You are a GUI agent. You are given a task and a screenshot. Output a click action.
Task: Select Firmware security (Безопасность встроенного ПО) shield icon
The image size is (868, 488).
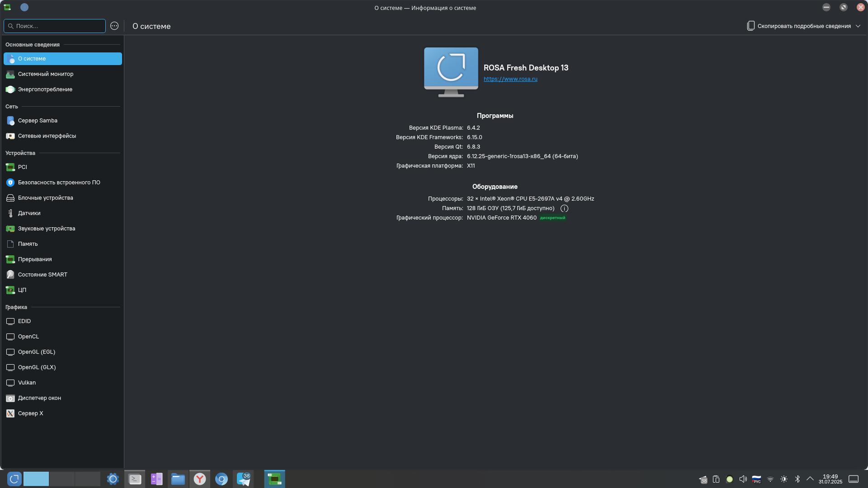point(10,183)
